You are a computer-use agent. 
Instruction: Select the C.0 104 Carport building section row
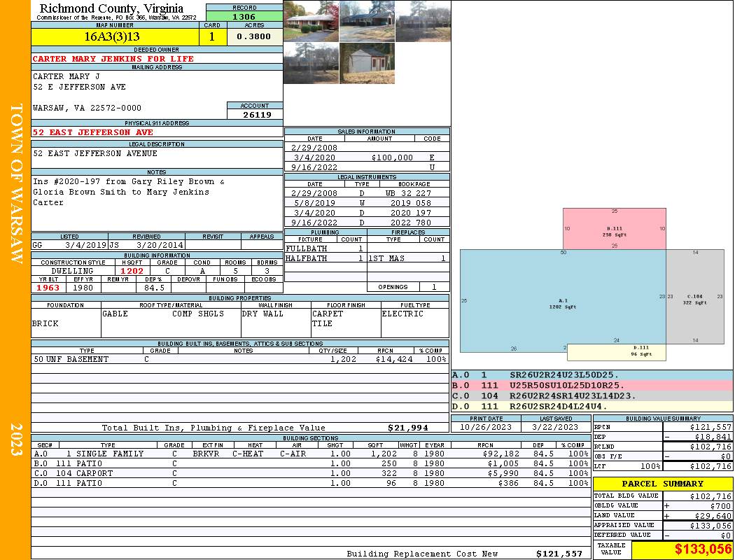311,473
